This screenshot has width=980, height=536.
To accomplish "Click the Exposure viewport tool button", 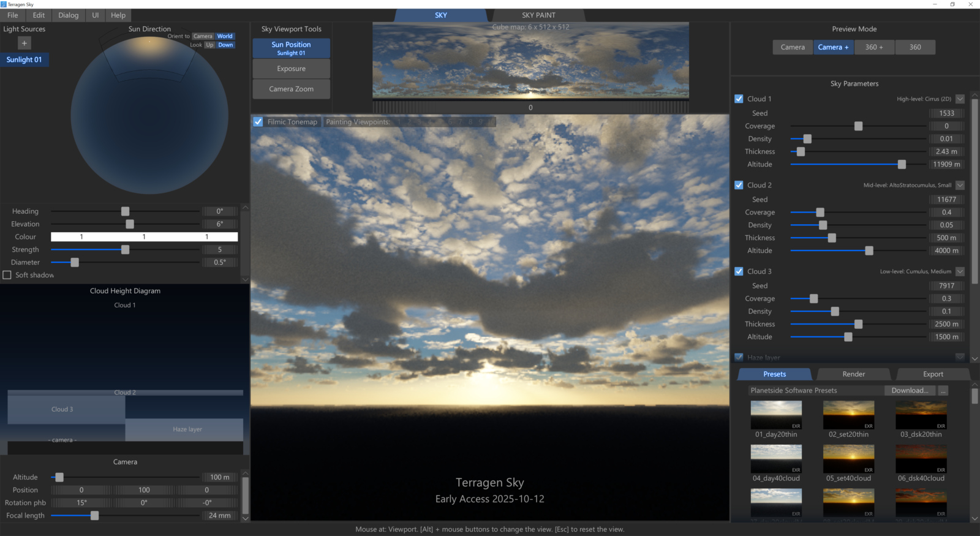I will click(x=291, y=69).
